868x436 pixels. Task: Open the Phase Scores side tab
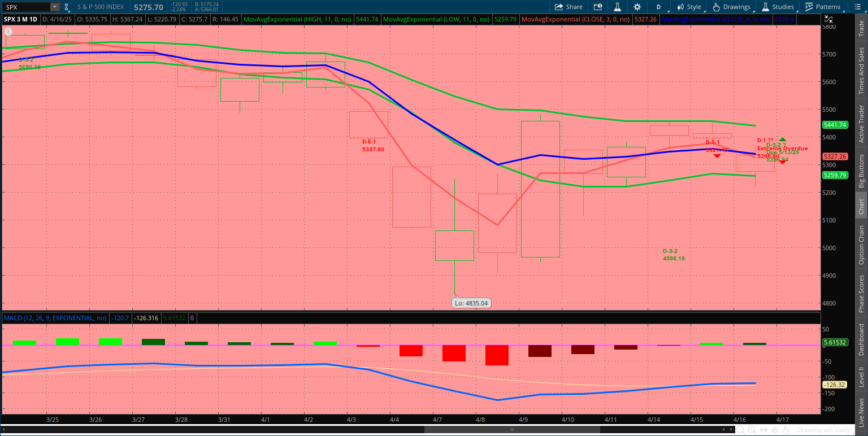(x=861, y=293)
